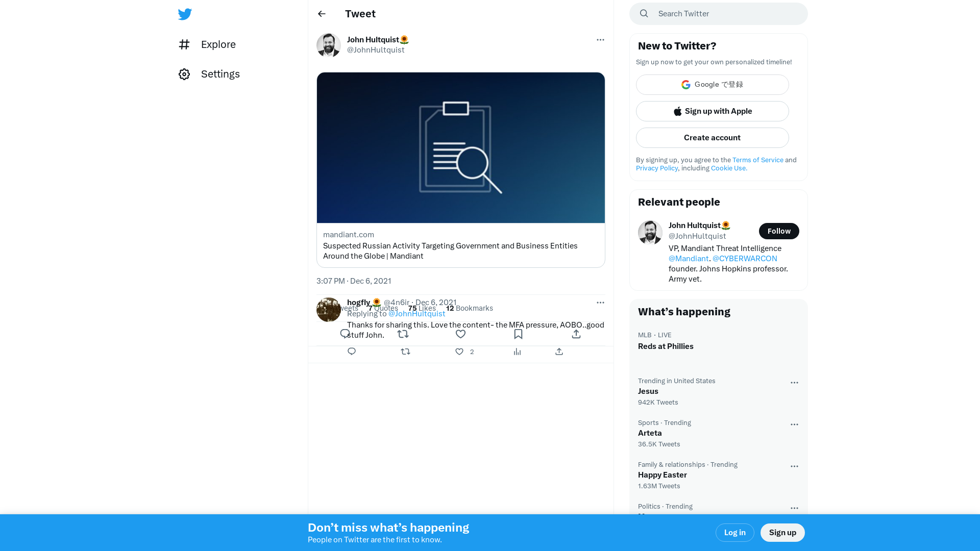Open the Happy Easter trending topic
Screen dimensions: 980x551
(718, 475)
